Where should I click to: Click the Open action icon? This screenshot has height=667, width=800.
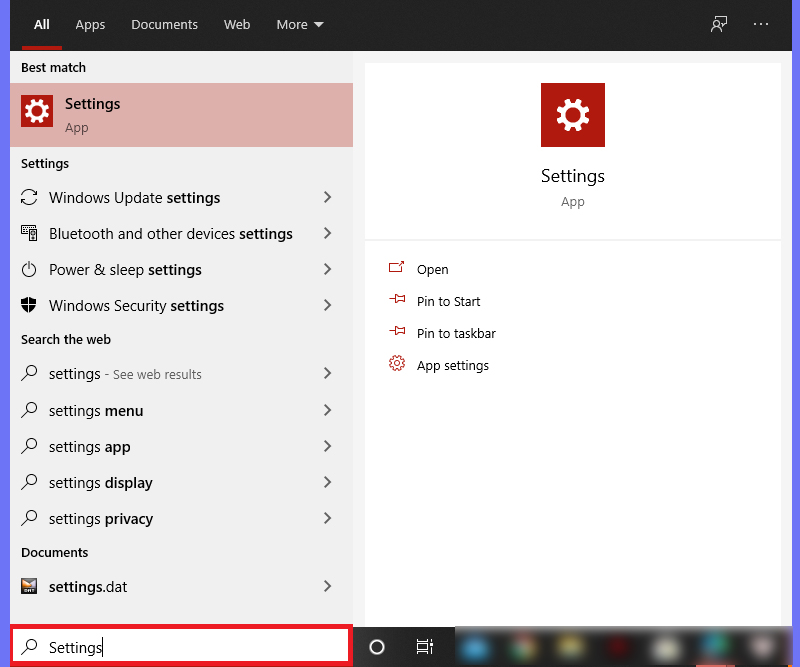pos(396,267)
